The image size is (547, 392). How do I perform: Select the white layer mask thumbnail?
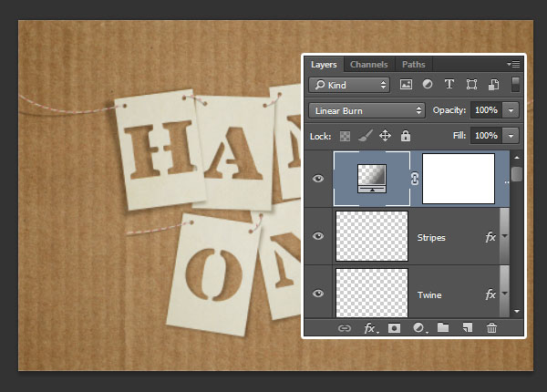(459, 179)
